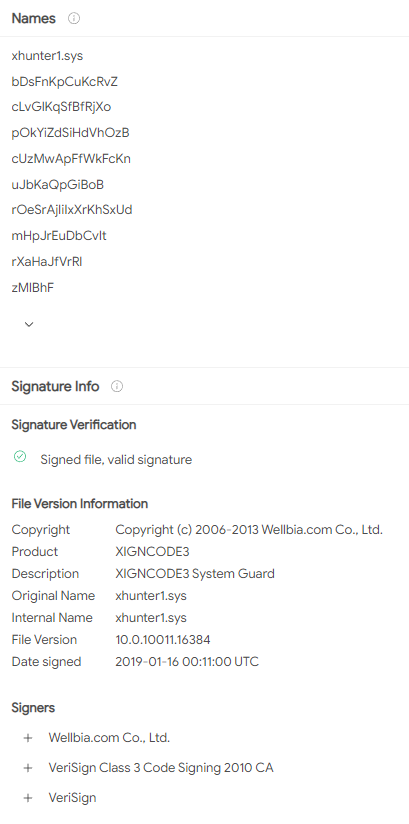Viewport: 409px width, 824px height.
Task: Expand VeriSign Class 3 Code Signing 2010 CA
Action: pyautogui.click(x=28, y=768)
